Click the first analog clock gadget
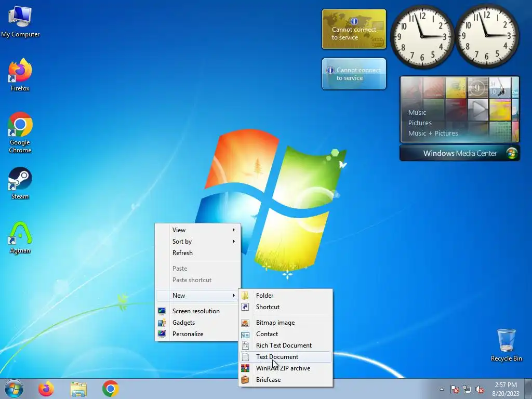 (x=422, y=36)
